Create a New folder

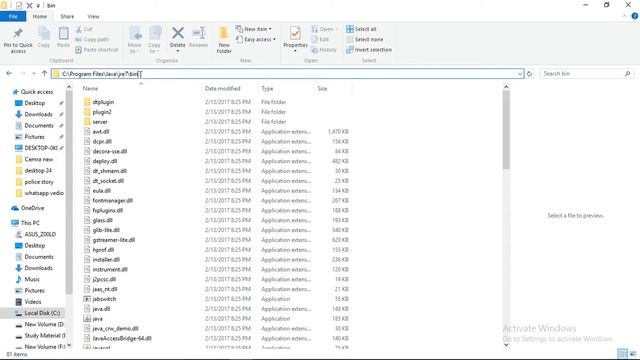click(224, 40)
